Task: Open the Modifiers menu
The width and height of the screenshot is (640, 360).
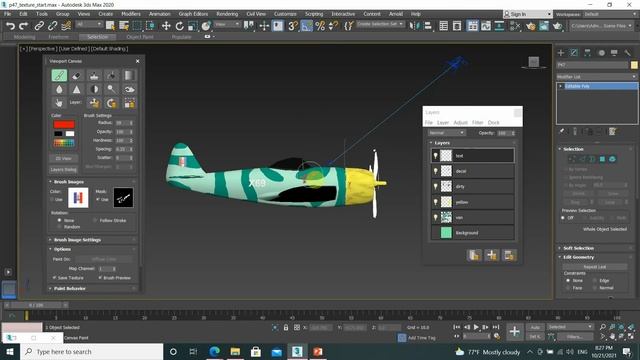Action: 131,14
